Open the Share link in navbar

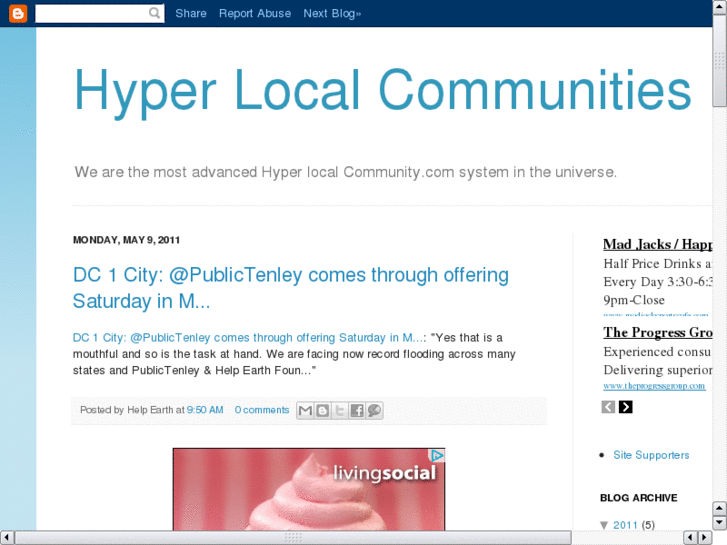[x=191, y=13]
